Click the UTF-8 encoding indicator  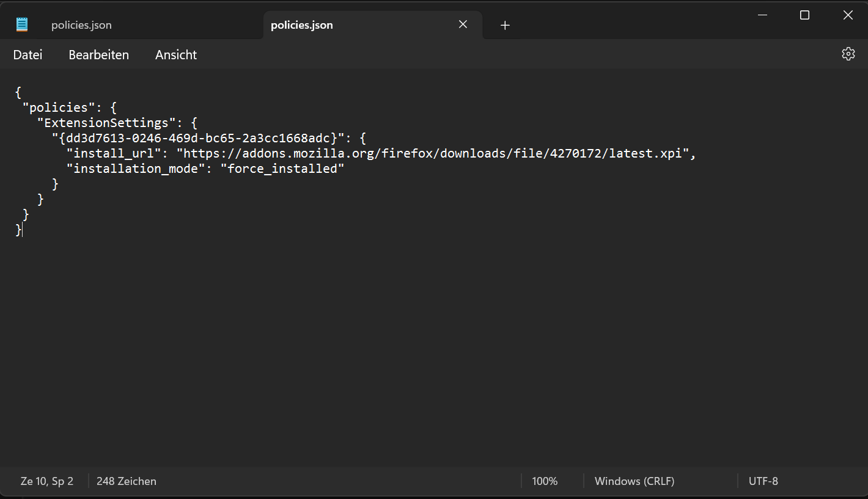point(763,481)
